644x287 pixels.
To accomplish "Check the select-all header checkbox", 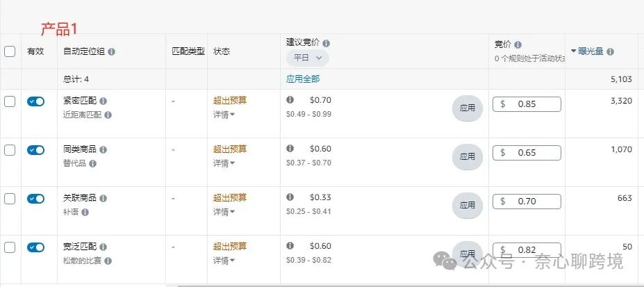I will pyautogui.click(x=10, y=51).
